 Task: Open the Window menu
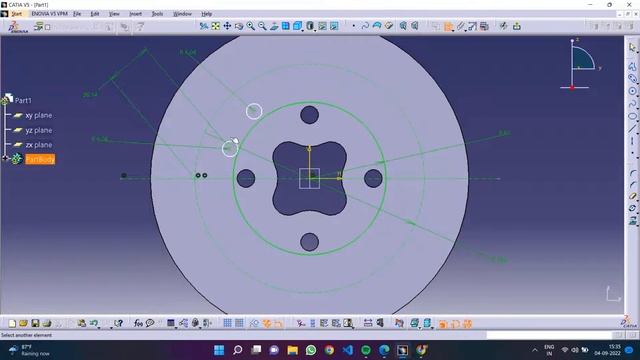tap(182, 14)
